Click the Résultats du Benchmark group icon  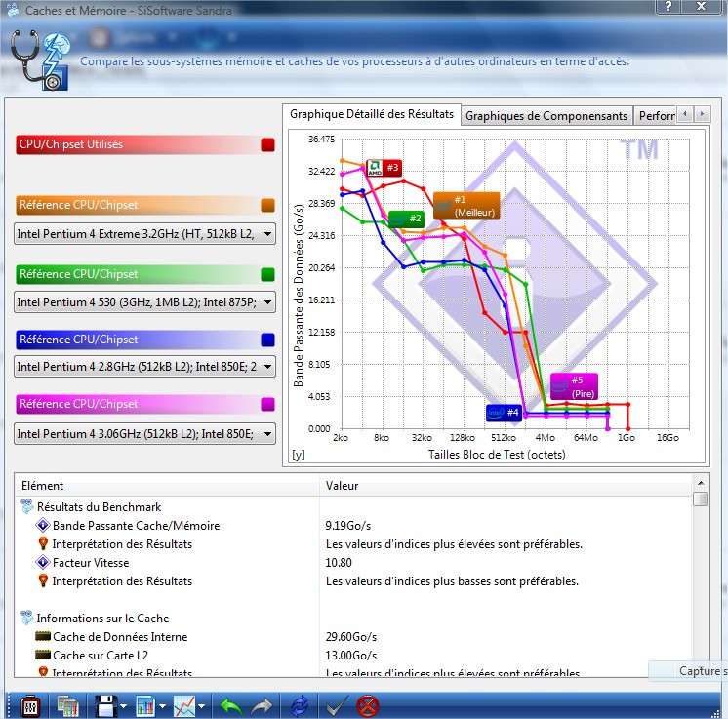[x=27, y=506]
